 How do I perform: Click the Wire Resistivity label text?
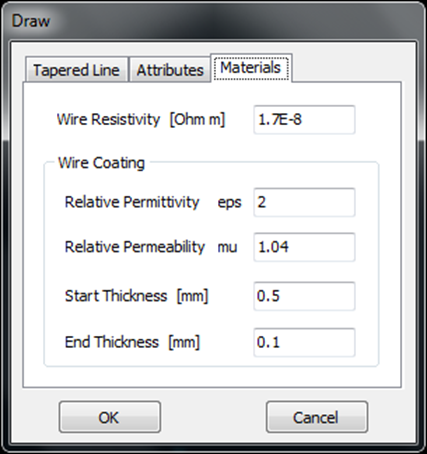pos(108,119)
